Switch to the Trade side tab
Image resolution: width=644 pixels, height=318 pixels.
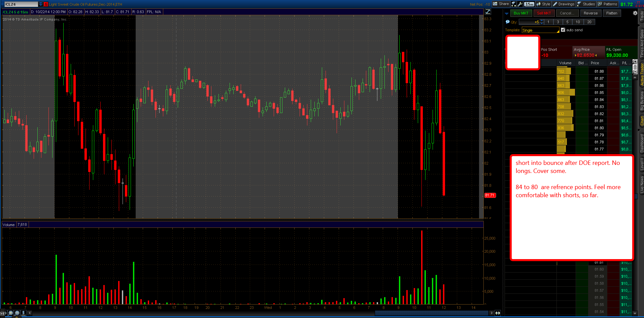(641, 16)
